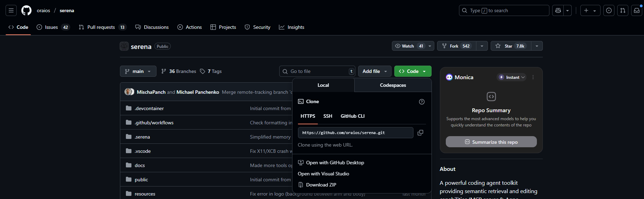Image resolution: width=644 pixels, height=199 pixels.
Task: Open 'Check formatting in' commit message link
Action: click(x=271, y=123)
